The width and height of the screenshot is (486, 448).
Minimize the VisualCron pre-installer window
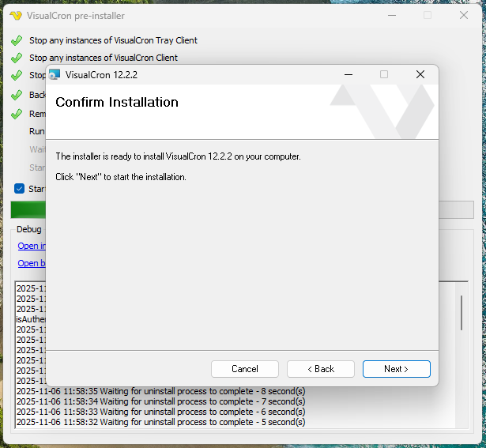tap(391, 15)
